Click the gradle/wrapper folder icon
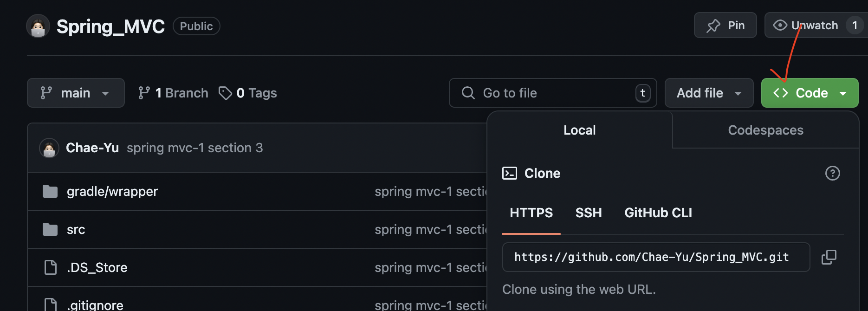The width and height of the screenshot is (868, 311). (50, 191)
